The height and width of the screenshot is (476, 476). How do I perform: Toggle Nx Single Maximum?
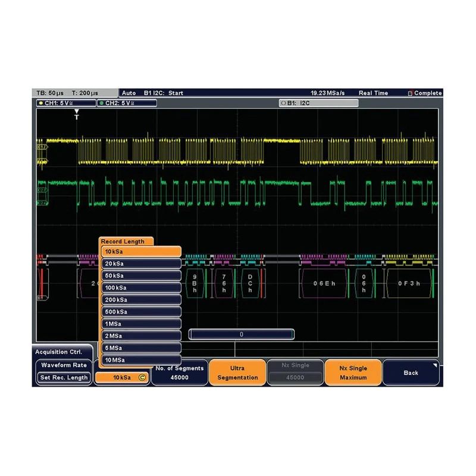(x=353, y=372)
